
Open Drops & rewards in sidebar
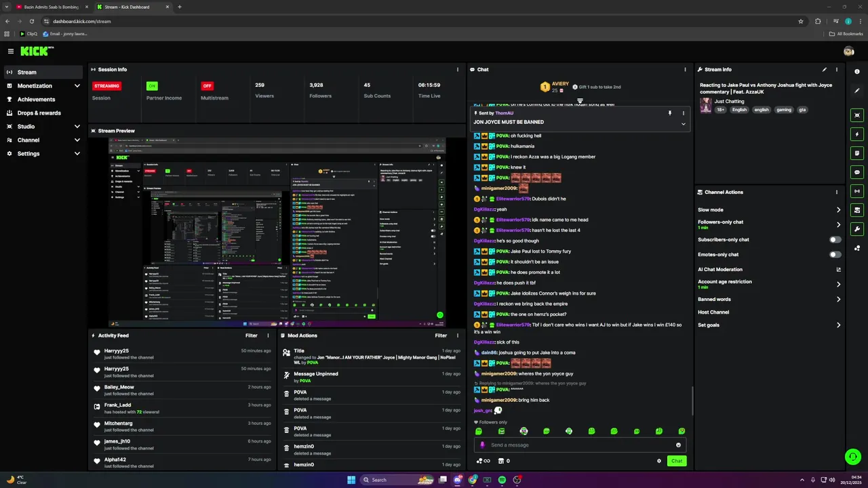42,113
